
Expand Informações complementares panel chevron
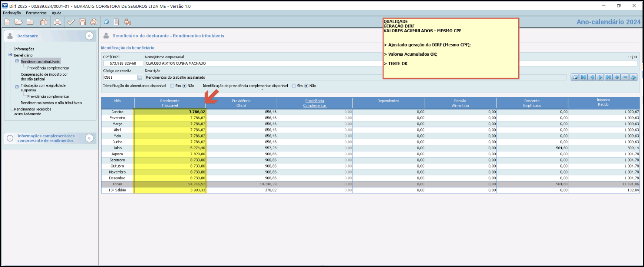pos(89,138)
